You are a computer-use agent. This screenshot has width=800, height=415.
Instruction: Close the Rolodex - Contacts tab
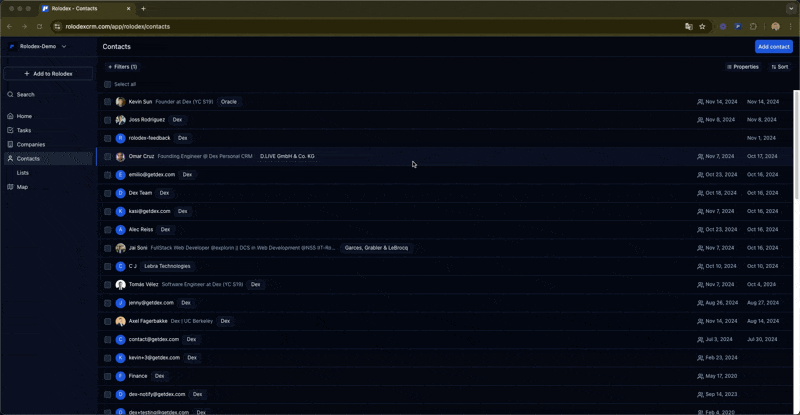(x=128, y=9)
